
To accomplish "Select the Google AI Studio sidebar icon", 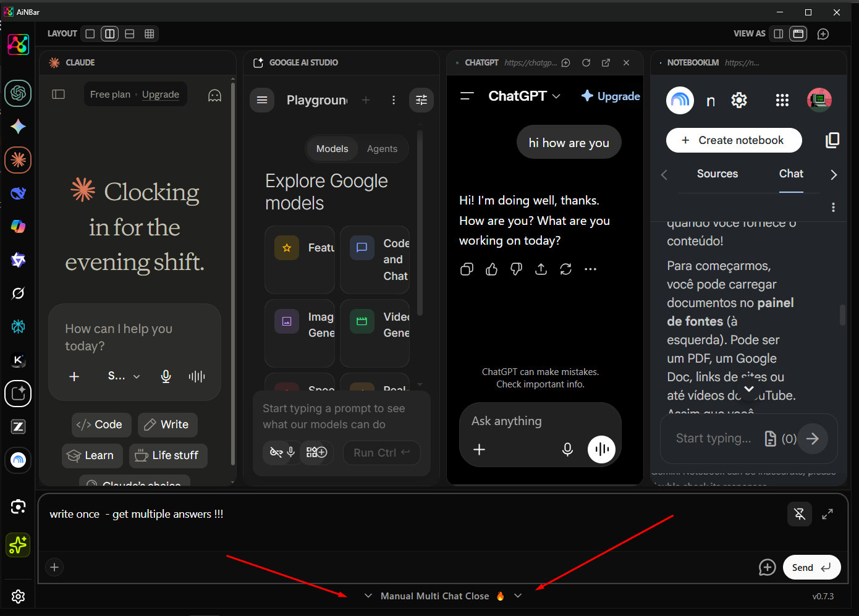I will [x=19, y=394].
